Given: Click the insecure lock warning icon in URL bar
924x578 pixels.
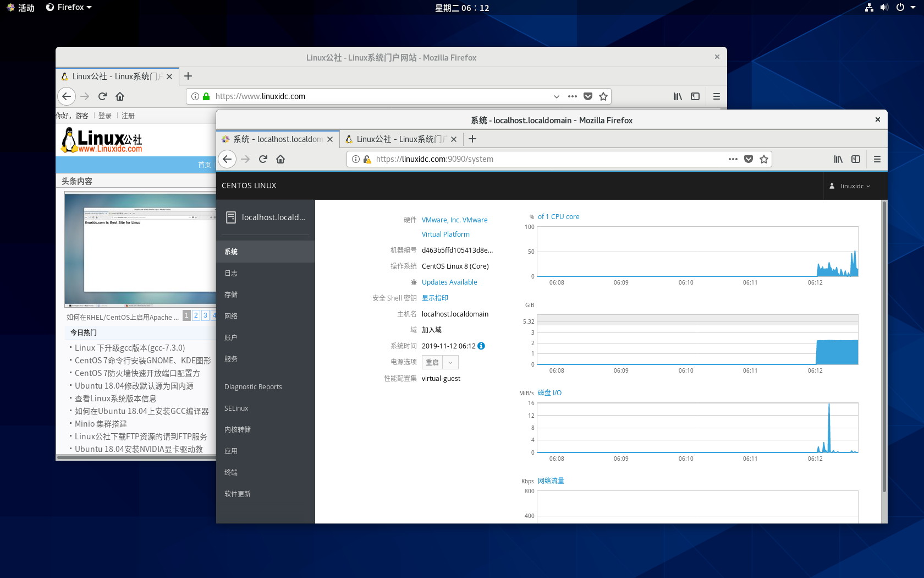Looking at the screenshot, I should (367, 159).
